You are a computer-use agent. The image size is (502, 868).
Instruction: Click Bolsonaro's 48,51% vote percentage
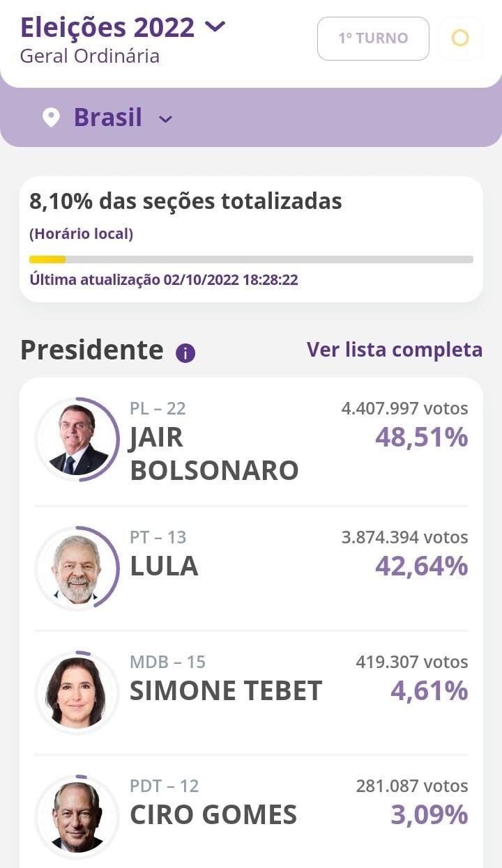coord(421,437)
